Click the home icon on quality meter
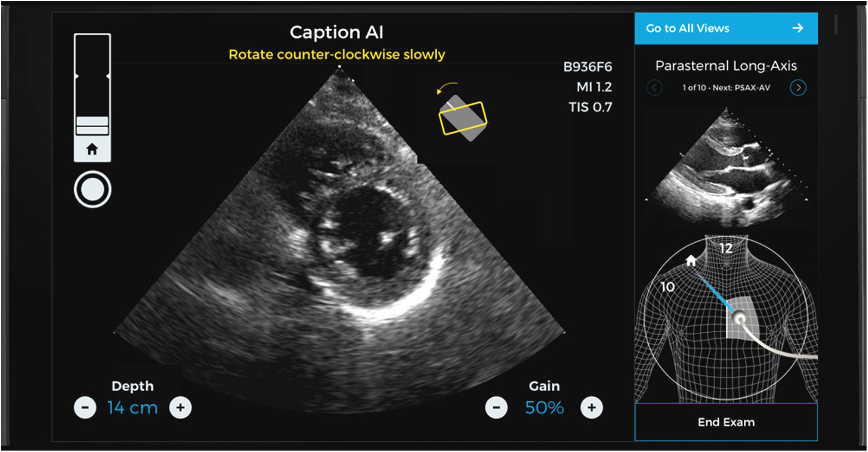Viewport: 868px width, 452px height. point(92,149)
